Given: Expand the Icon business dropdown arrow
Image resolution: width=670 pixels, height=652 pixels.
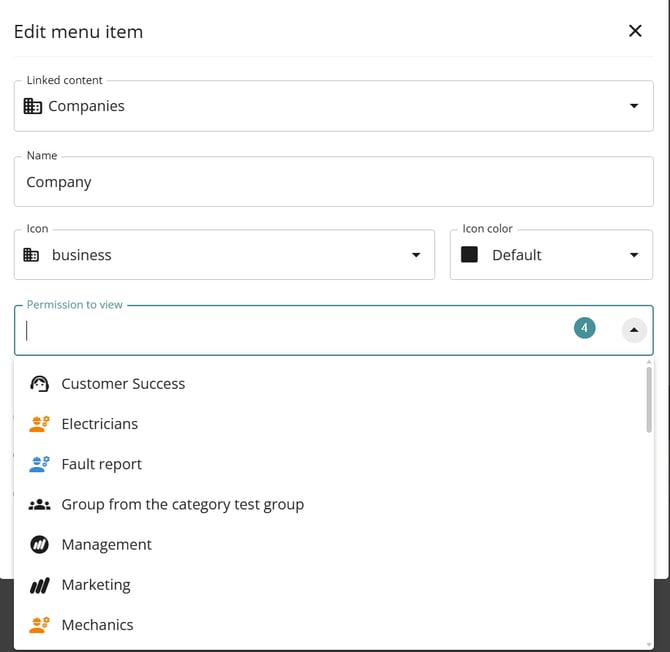Looking at the screenshot, I should tap(416, 255).
